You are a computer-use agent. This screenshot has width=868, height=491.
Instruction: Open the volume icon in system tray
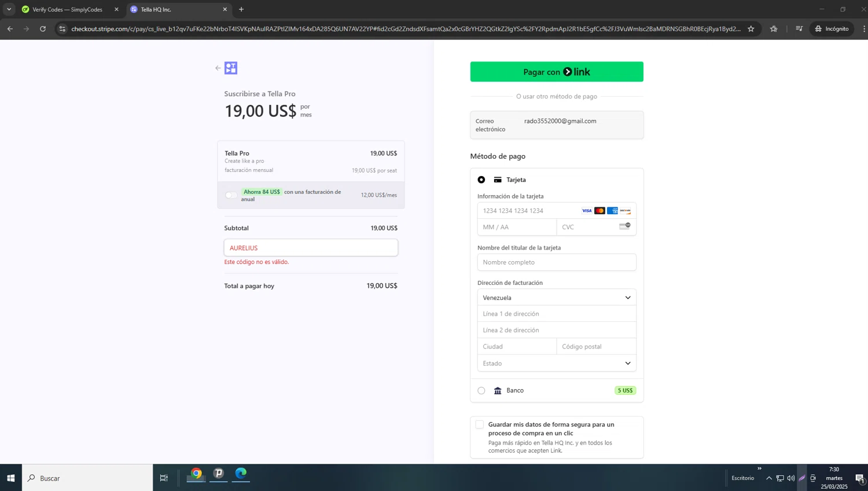coord(791,478)
